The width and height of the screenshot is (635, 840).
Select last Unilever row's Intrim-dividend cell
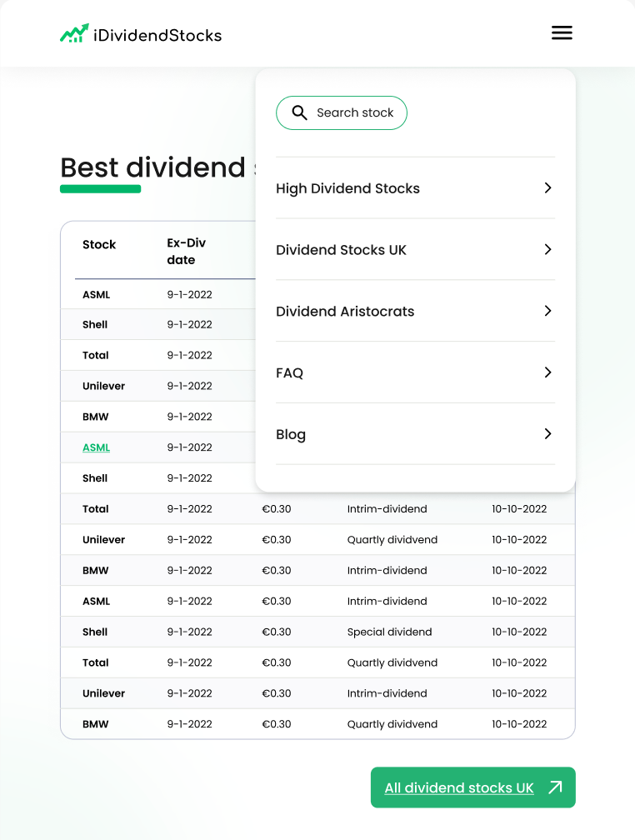387,693
